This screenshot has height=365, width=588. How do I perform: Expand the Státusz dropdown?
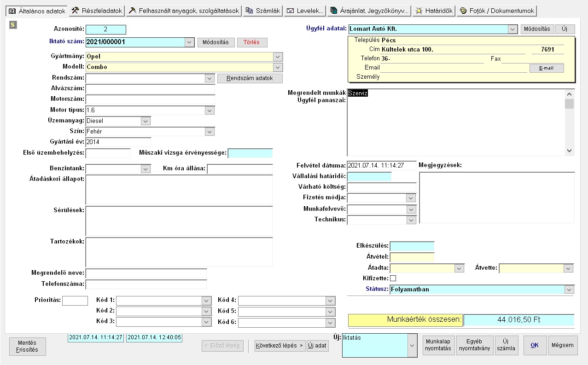570,290
